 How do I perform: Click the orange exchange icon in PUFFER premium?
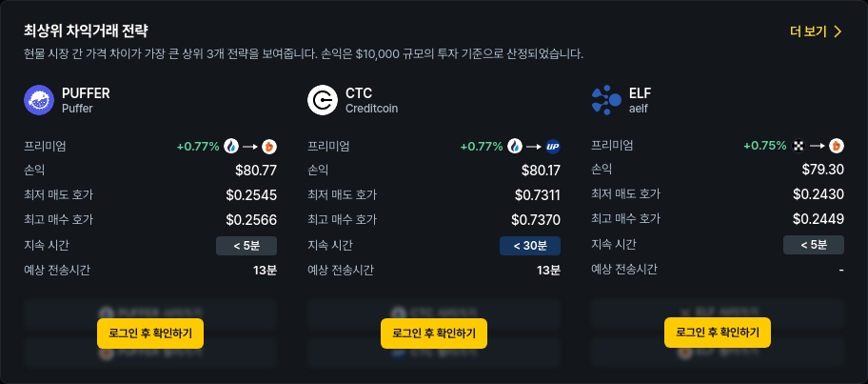click(x=269, y=147)
